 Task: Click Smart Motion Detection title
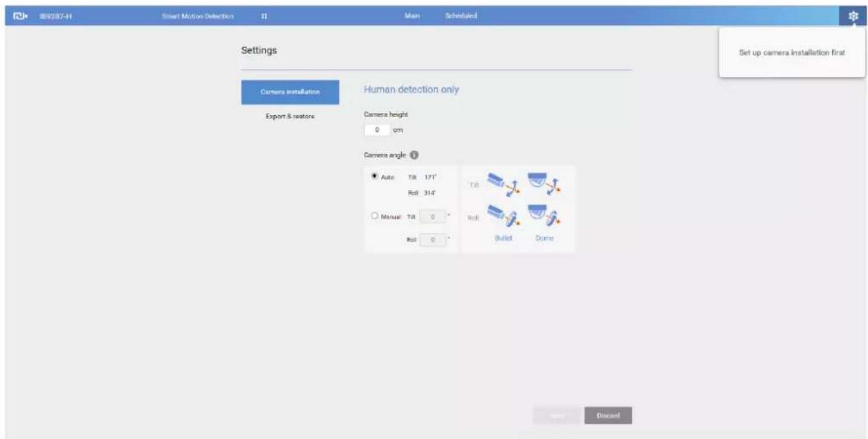198,16
